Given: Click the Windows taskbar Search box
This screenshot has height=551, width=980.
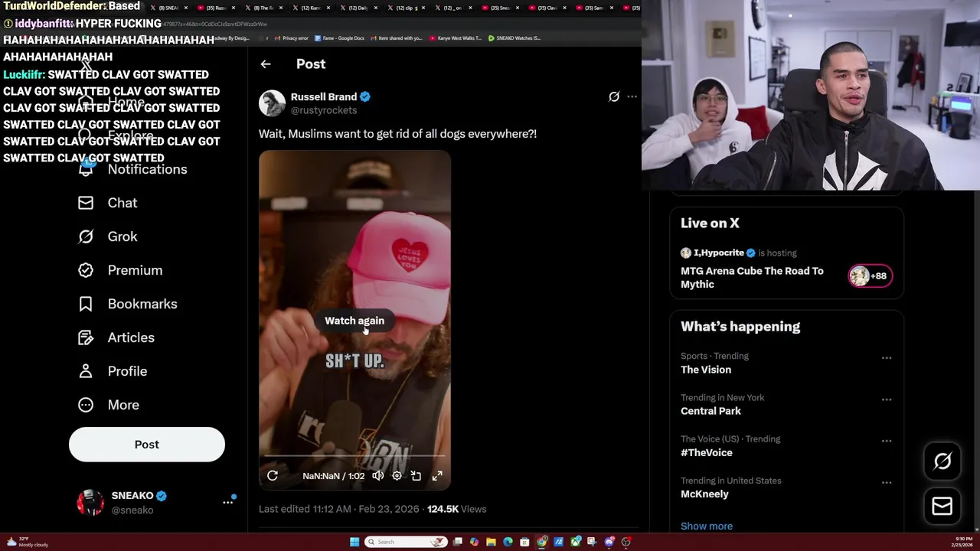Looking at the screenshot, I should pos(406,542).
